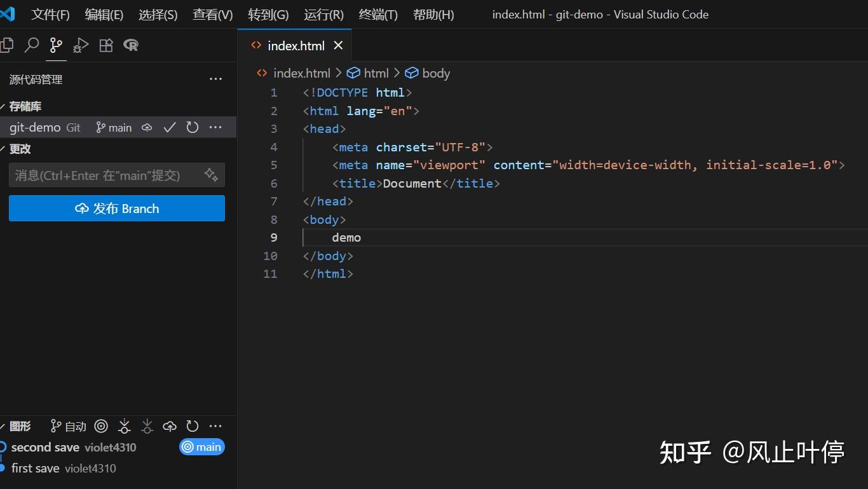Click the Explorer icon at the top of the activity bar
The height and width of the screenshot is (489, 868).
(7, 45)
